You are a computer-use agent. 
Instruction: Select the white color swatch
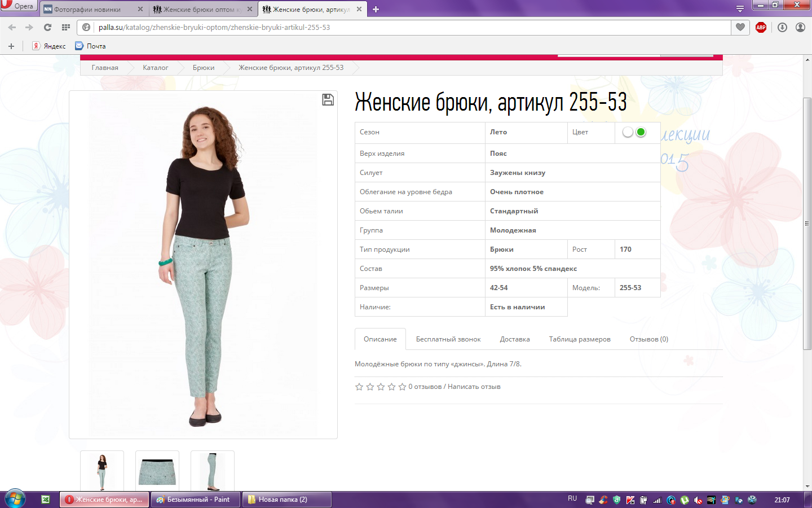pos(628,132)
